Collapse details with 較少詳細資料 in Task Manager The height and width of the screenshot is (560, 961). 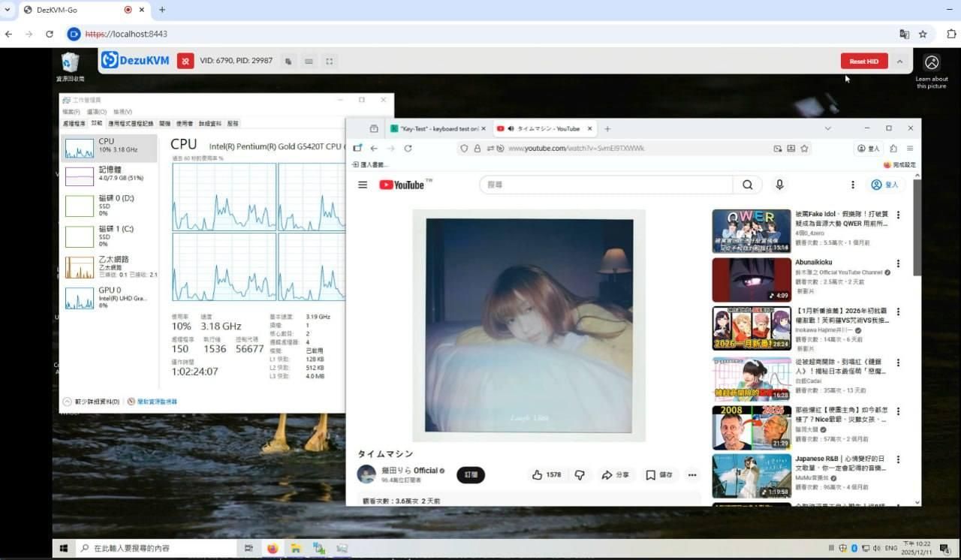point(92,402)
